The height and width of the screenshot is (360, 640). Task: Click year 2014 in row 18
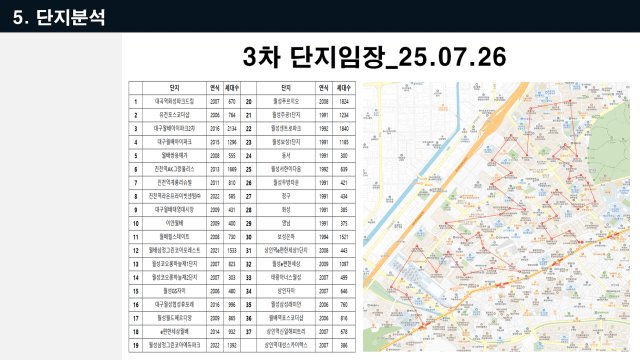coord(215,332)
